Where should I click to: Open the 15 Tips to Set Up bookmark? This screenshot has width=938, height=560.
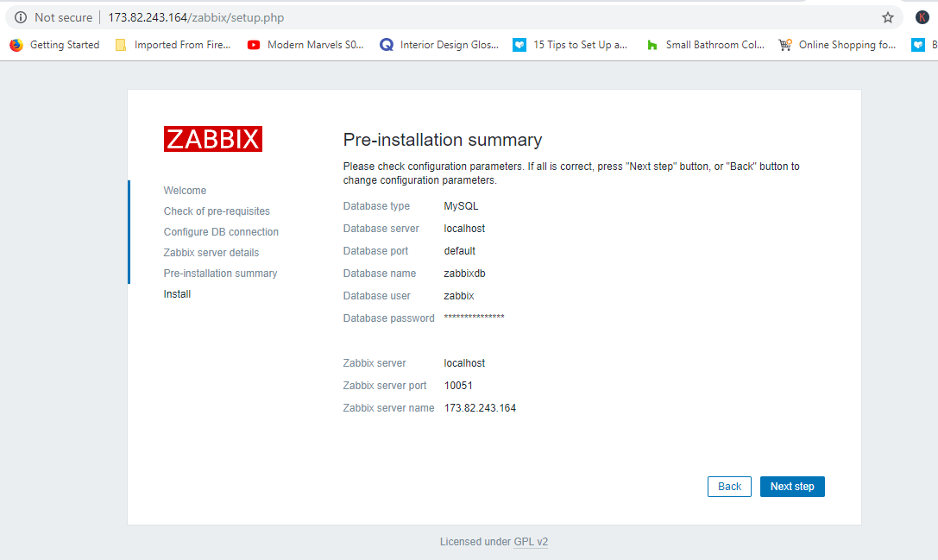point(570,45)
